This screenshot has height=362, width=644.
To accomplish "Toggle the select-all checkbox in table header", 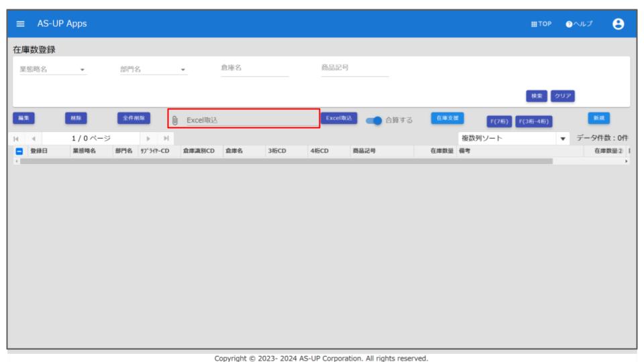I will tap(19, 152).
